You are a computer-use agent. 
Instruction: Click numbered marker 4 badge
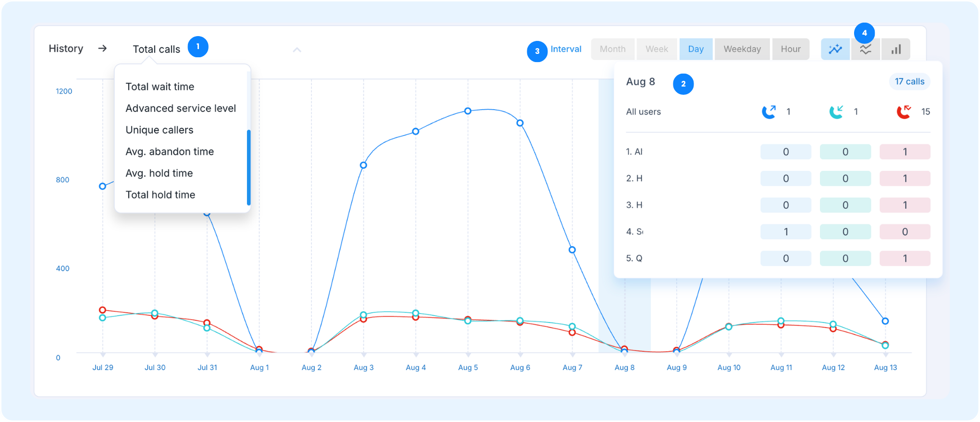click(864, 33)
